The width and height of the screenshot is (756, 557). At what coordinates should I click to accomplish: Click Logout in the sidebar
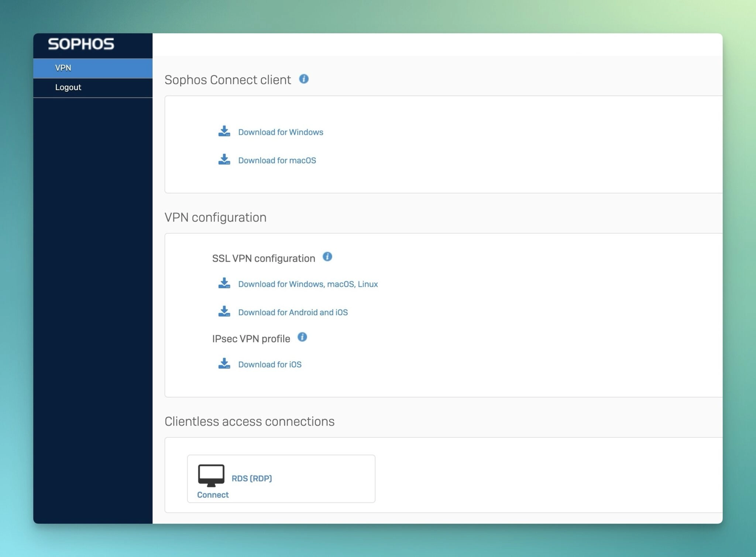pos(68,87)
